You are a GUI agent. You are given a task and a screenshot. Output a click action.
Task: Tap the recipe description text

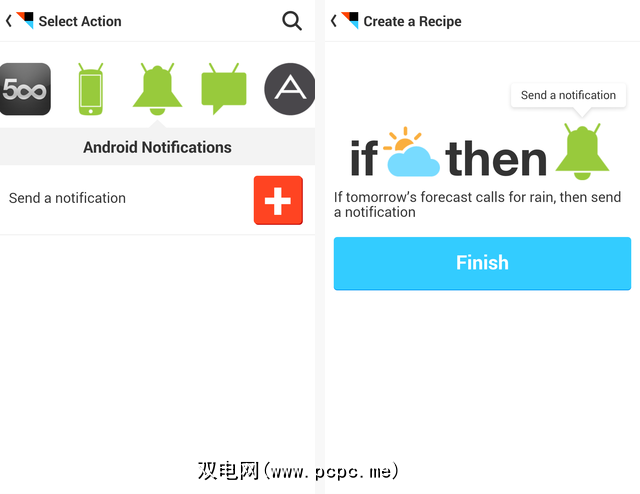[478, 205]
